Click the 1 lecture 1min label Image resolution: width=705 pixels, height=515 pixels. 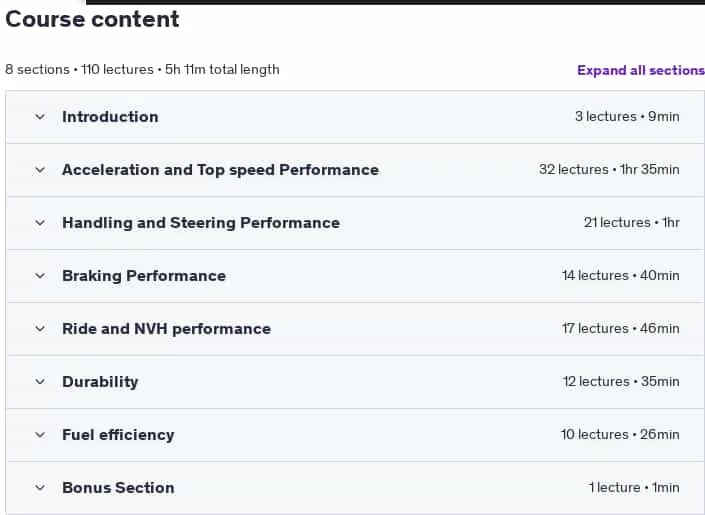[x=634, y=488]
